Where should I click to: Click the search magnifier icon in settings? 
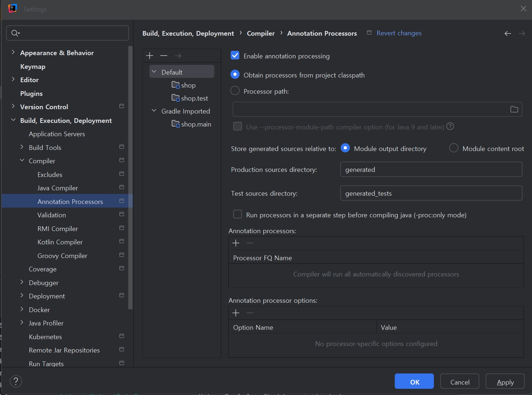[x=15, y=33]
